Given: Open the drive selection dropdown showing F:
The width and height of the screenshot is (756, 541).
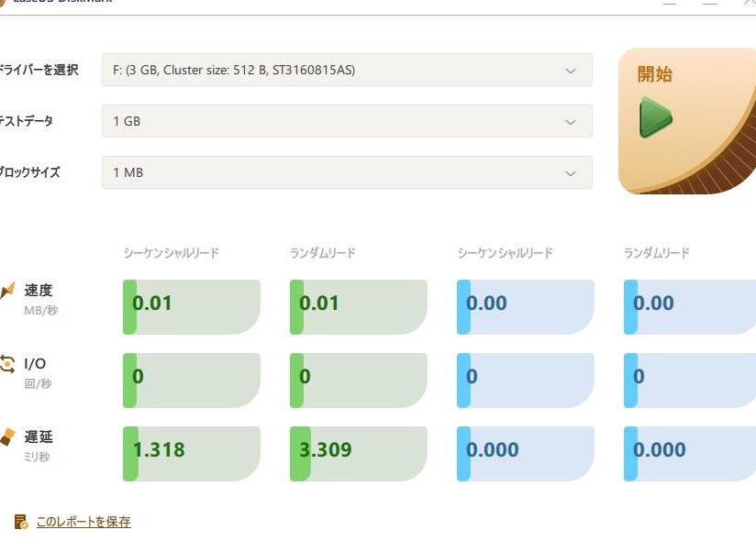Looking at the screenshot, I should (347, 70).
